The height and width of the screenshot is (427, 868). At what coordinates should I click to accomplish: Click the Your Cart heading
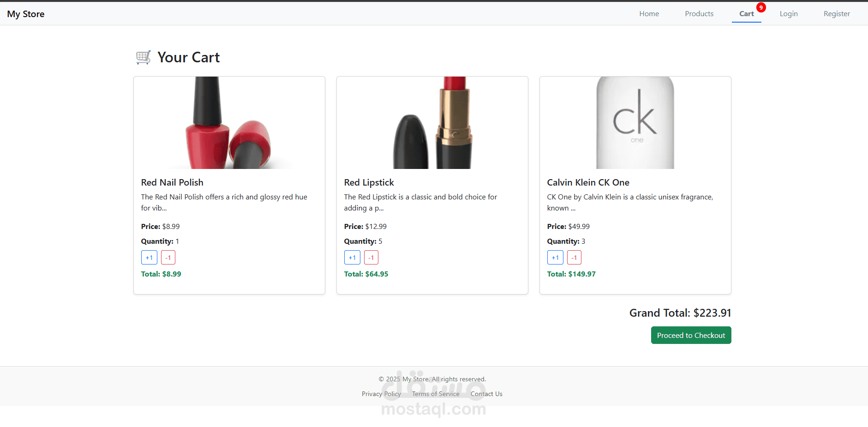point(189,57)
